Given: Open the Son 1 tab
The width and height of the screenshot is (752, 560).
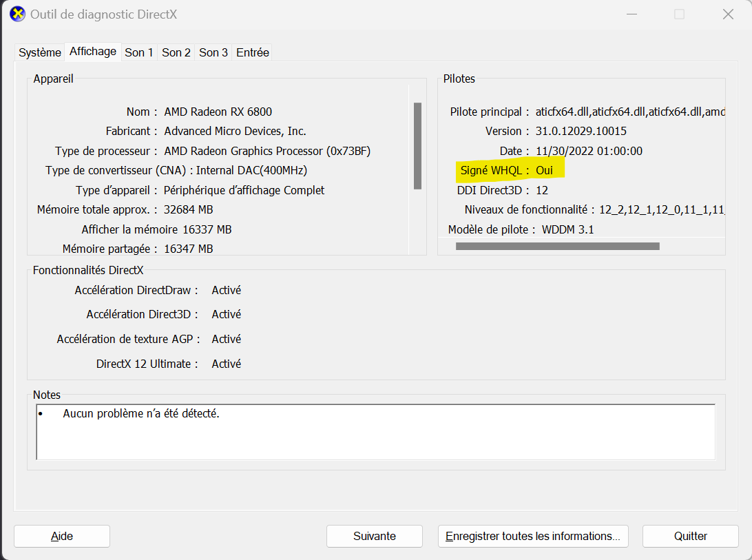Looking at the screenshot, I should [138, 52].
